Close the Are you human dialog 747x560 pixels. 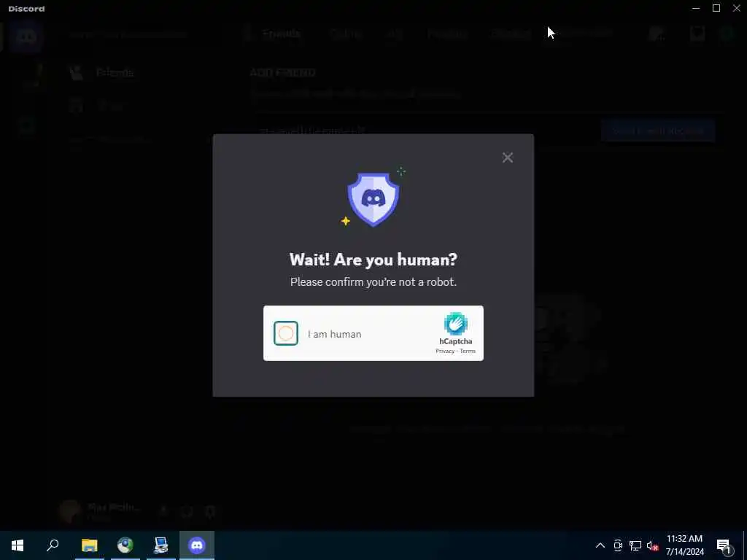508,157
